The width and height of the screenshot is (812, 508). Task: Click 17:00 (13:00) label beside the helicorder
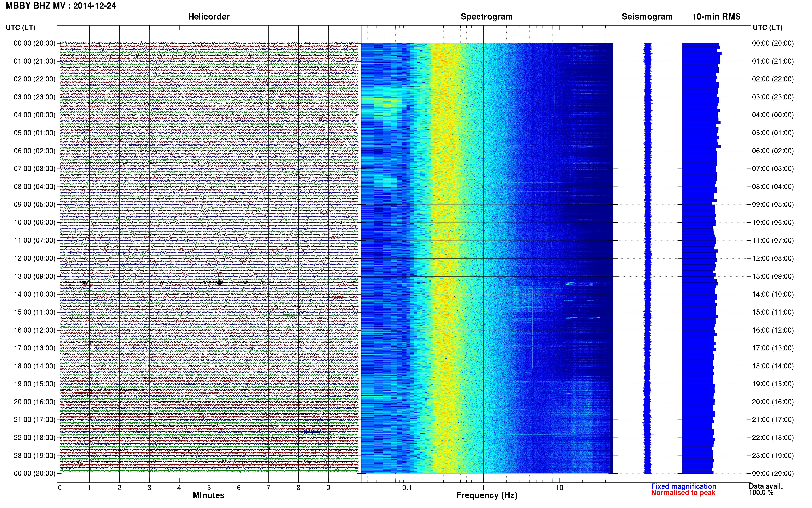(x=35, y=348)
